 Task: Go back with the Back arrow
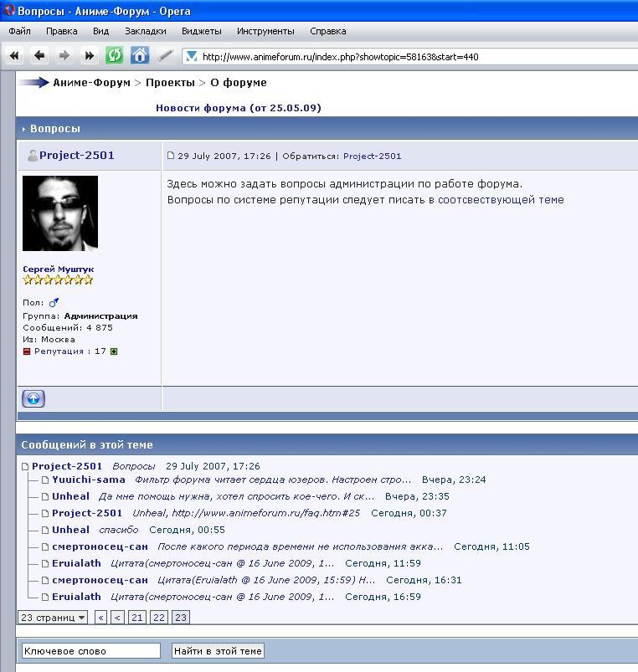pos(39,56)
